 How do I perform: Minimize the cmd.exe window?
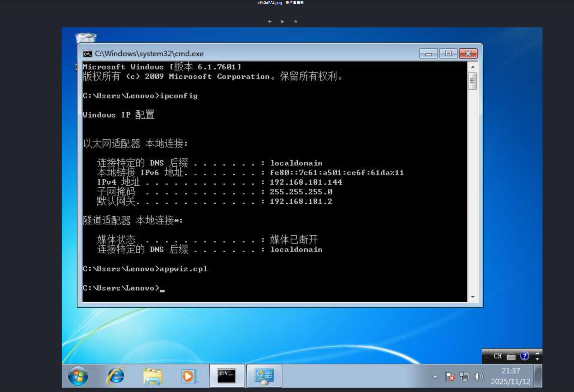[x=429, y=54]
